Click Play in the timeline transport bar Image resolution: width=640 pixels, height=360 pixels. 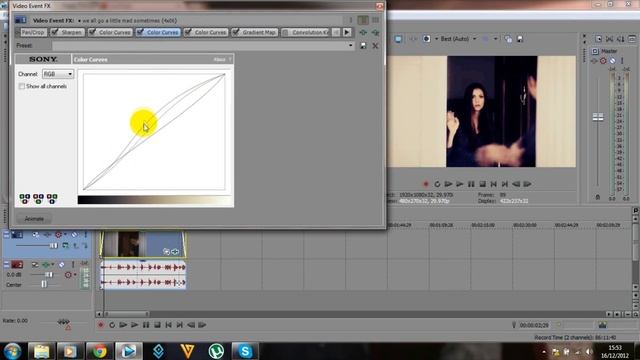pos(134,325)
